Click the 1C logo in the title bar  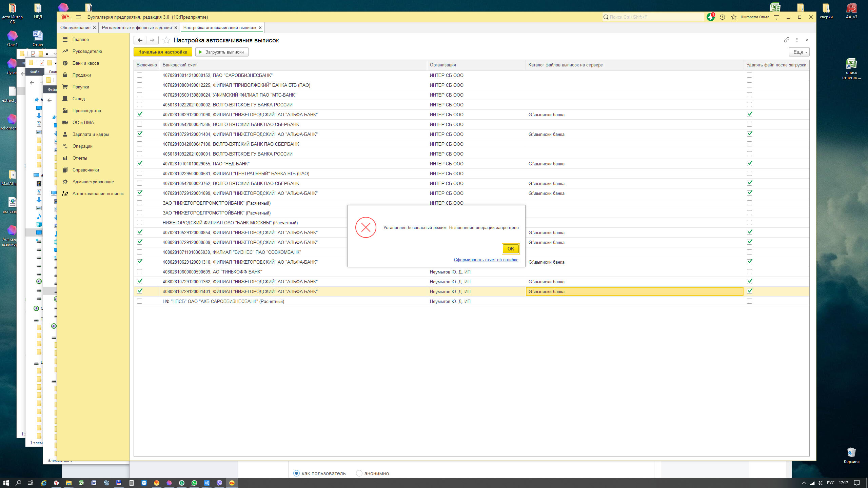pos(66,17)
